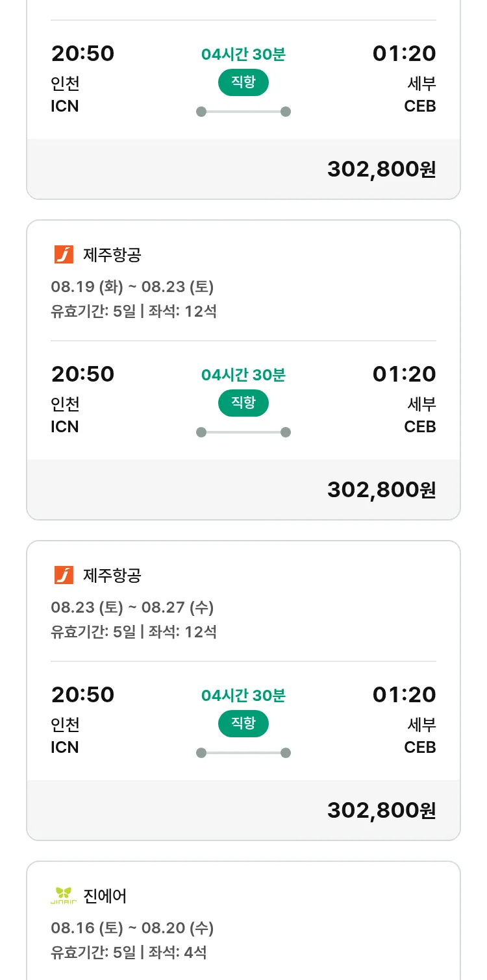This screenshot has height=980, width=487.
Task: Tap the 직항 badge in the topmost flight card
Action: click(243, 82)
